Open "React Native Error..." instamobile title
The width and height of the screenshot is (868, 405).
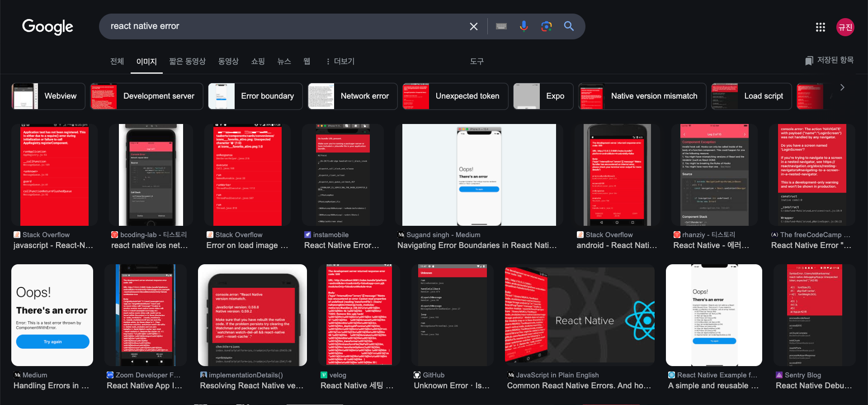[x=342, y=245]
